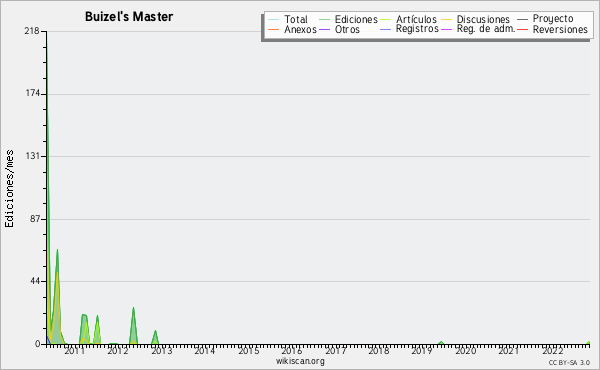Image resolution: width=600 pixels, height=370 pixels.
Task: Select the Reg. de adm. legend entry
Action: (478, 29)
